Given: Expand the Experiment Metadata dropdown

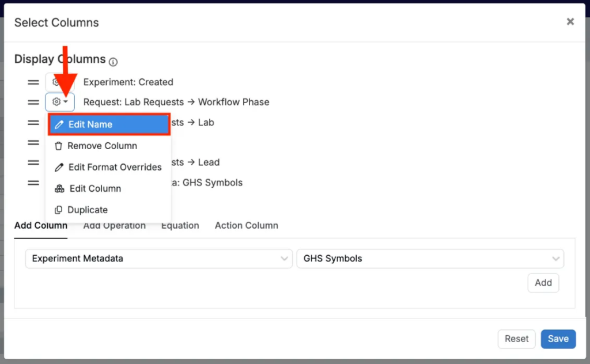Looking at the screenshot, I should pos(158,259).
